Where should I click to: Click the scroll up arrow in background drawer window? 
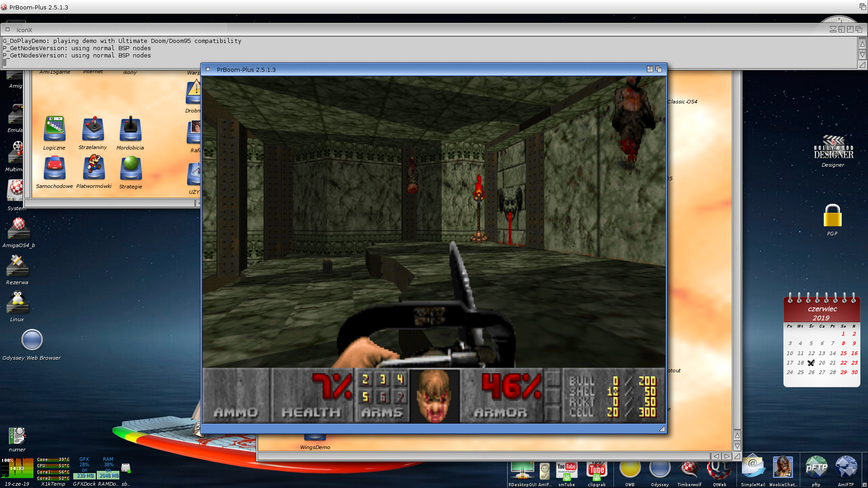[x=737, y=435]
